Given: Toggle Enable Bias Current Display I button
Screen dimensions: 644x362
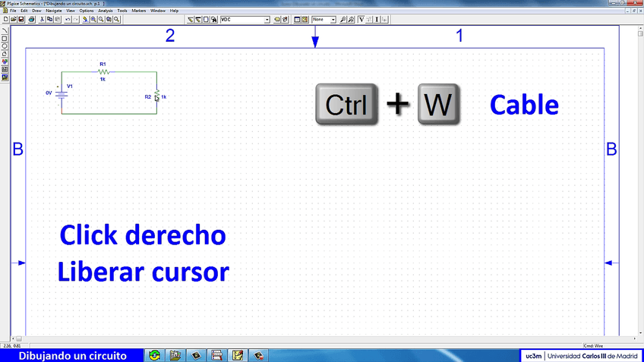Looking at the screenshot, I should click(377, 19).
